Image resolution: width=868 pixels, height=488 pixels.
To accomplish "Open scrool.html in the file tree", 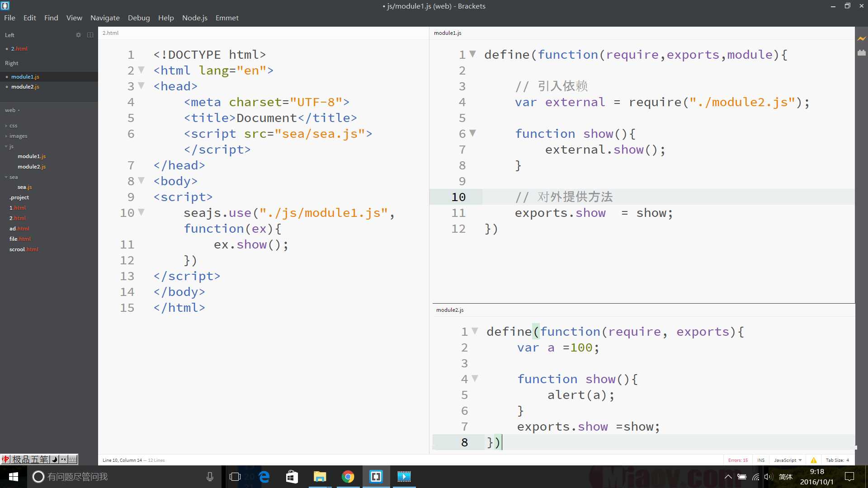I will tap(24, 249).
